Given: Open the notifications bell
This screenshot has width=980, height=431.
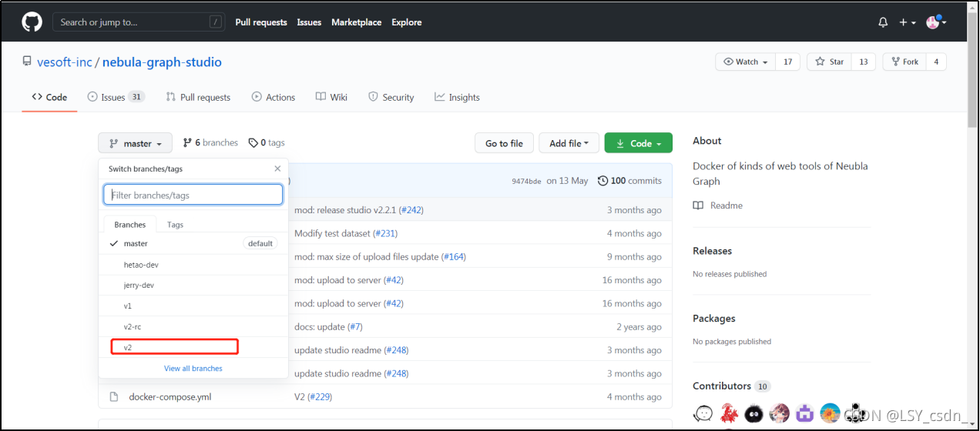Looking at the screenshot, I should (x=883, y=22).
